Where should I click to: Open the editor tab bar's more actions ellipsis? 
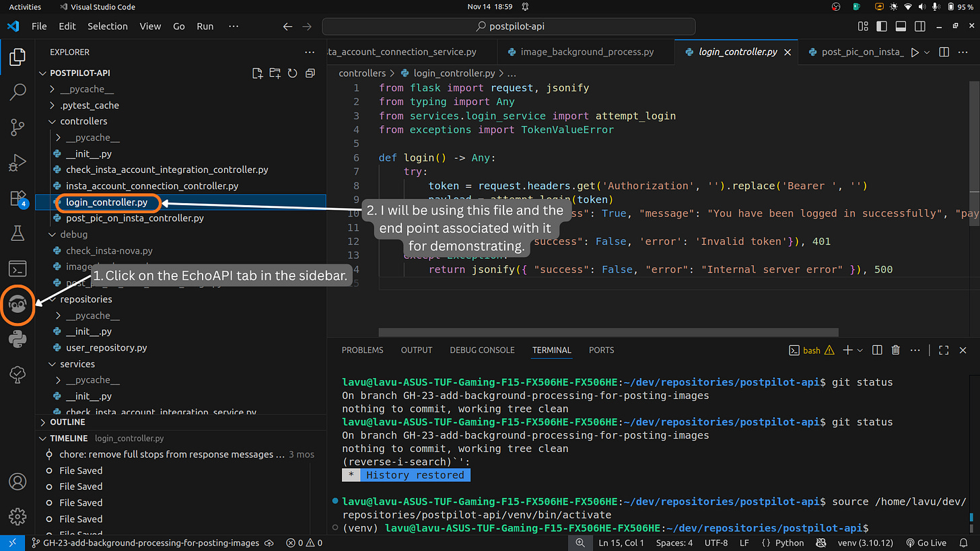[963, 52]
